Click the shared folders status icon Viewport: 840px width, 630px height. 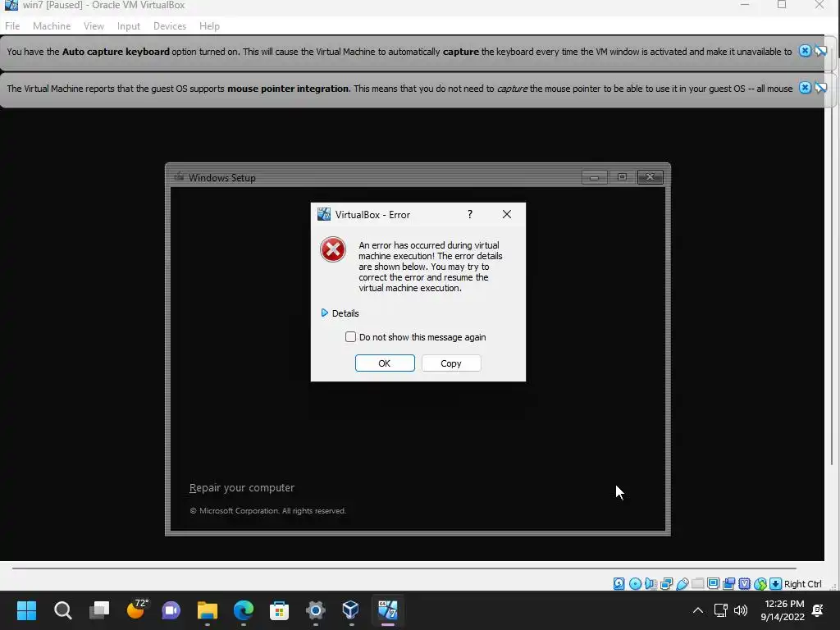point(697,584)
